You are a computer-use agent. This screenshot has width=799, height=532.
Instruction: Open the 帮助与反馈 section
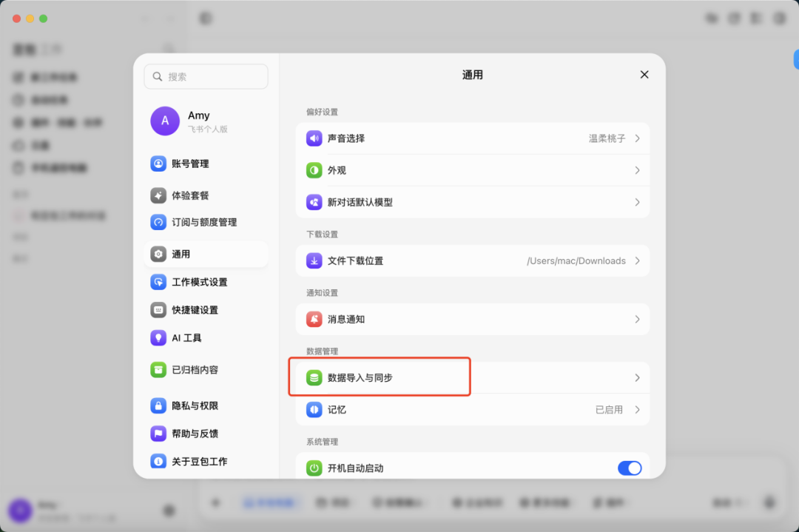(206, 434)
